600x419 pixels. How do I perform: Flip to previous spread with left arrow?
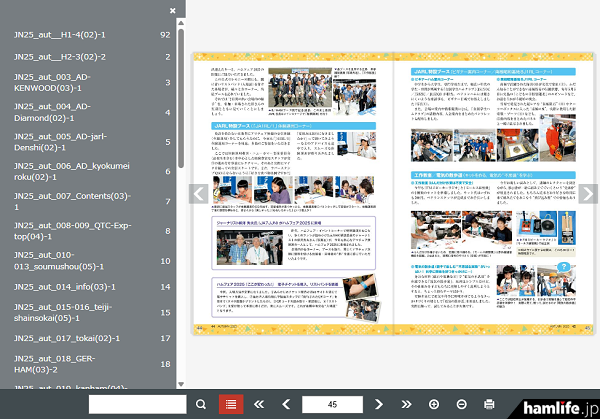point(199,194)
